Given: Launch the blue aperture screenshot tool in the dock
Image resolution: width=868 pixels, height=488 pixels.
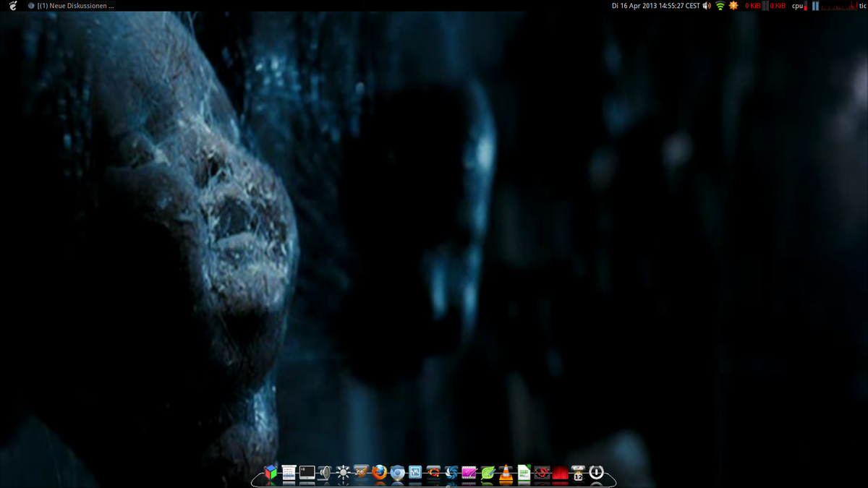Looking at the screenshot, I should pos(452,473).
